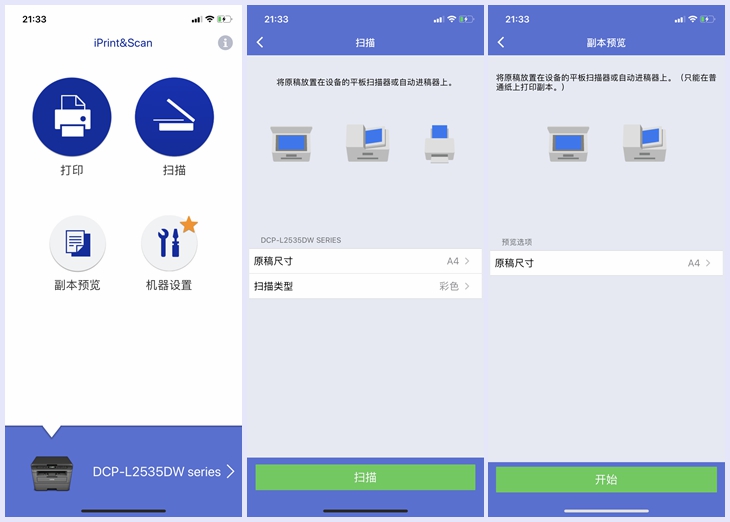This screenshot has width=730, height=522.
Task: Go back from the 副本预览 screen
Action: click(x=501, y=42)
